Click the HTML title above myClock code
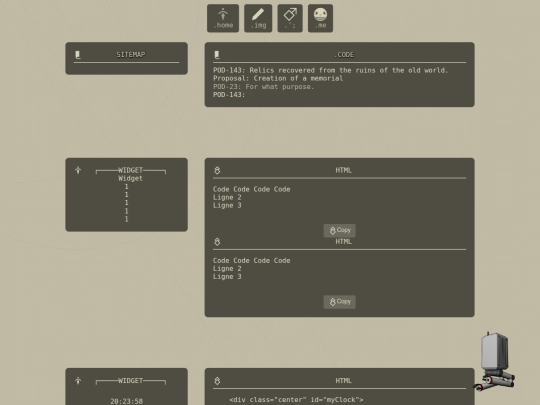Screen dimensions: 540x405 pyautogui.click(x=343, y=381)
